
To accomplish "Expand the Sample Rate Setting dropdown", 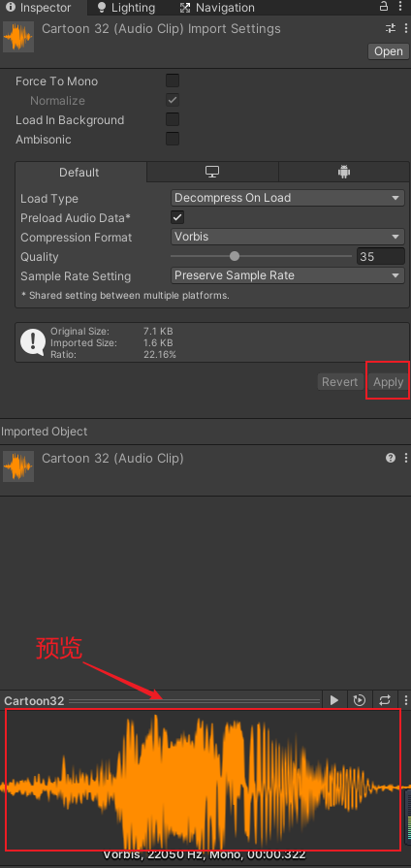I will [288, 275].
